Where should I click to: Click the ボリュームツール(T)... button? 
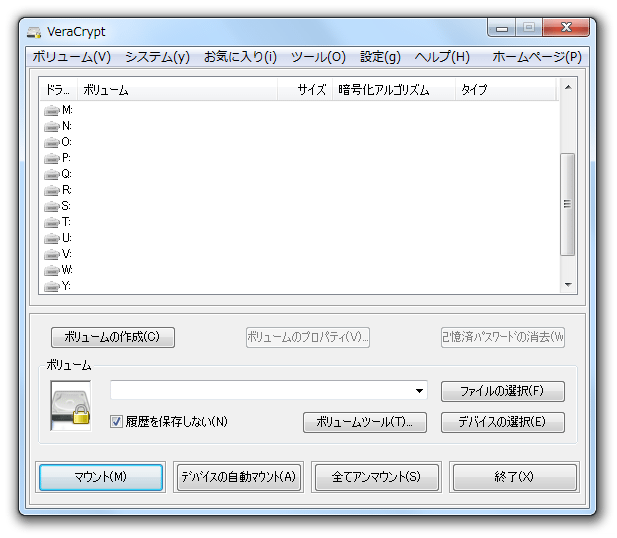point(365,422)
